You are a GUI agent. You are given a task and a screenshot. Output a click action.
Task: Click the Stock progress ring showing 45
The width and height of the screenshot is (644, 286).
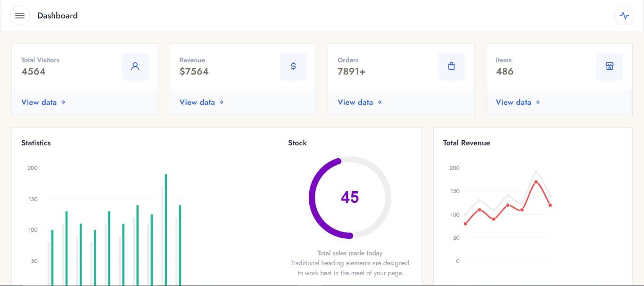(350, 197)
